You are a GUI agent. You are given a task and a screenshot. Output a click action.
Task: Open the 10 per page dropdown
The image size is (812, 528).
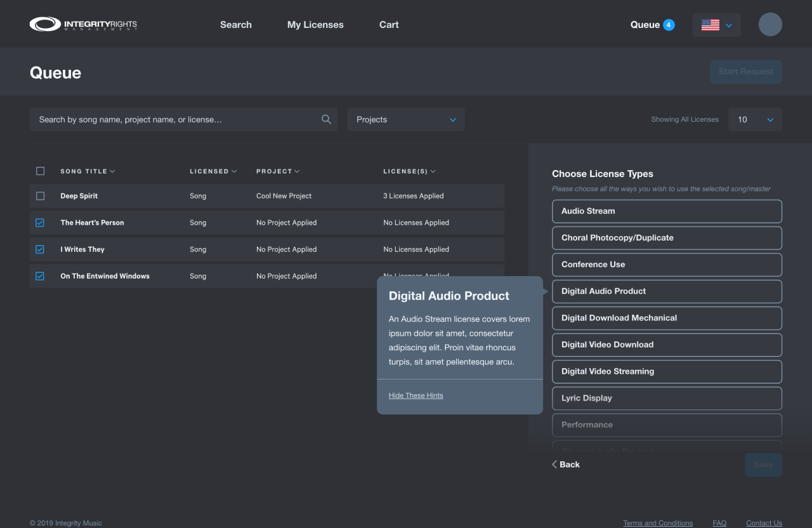(755, 119)
